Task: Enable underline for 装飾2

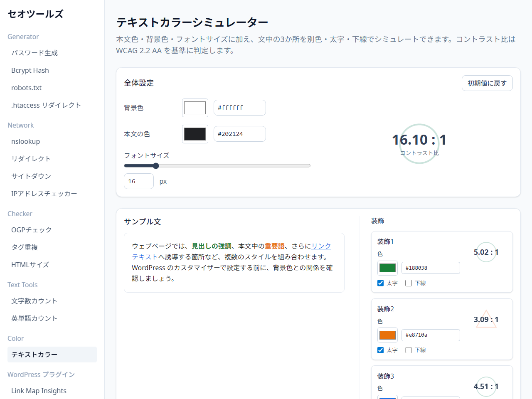Action: pyautogui.click(x=408, y=350)
